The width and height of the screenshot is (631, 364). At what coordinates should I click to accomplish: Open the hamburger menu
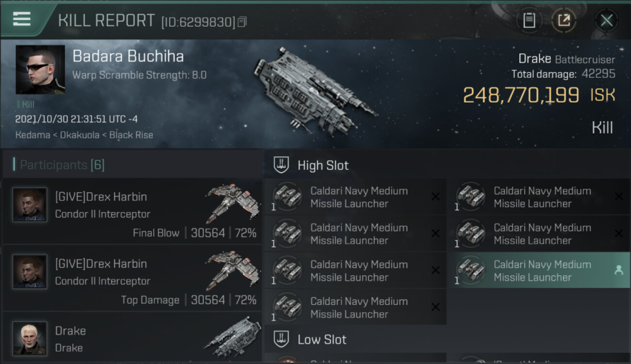click(21, 19)
